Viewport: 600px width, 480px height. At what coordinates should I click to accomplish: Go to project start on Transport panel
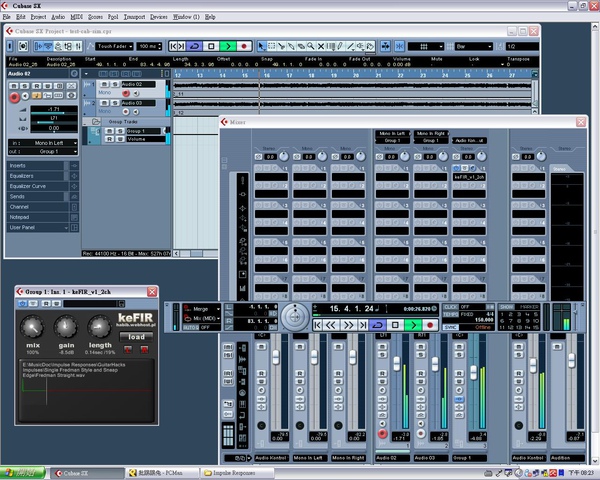click(x=318, y=325)
